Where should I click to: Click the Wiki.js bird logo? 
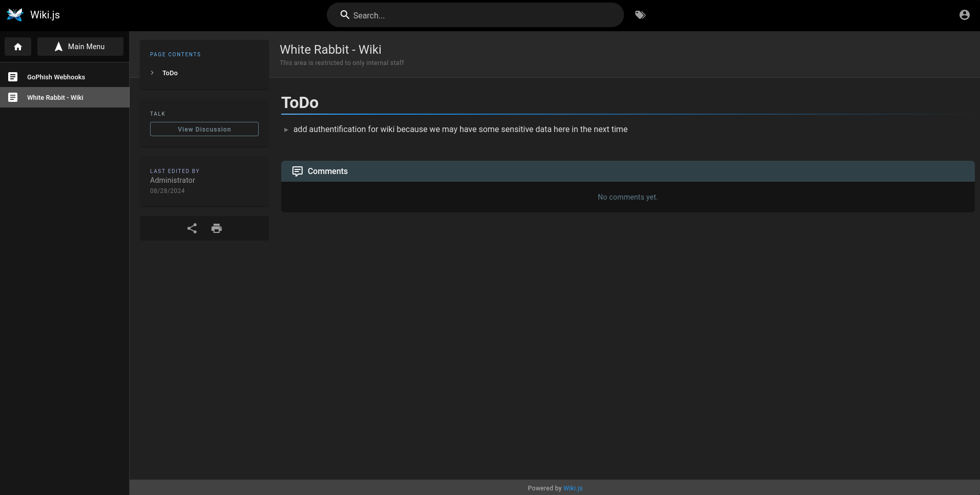15,15
